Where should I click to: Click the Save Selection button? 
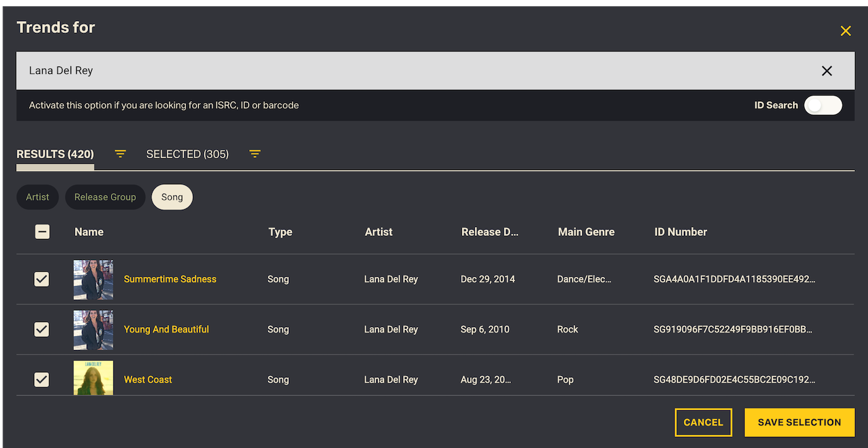(799, 423)
